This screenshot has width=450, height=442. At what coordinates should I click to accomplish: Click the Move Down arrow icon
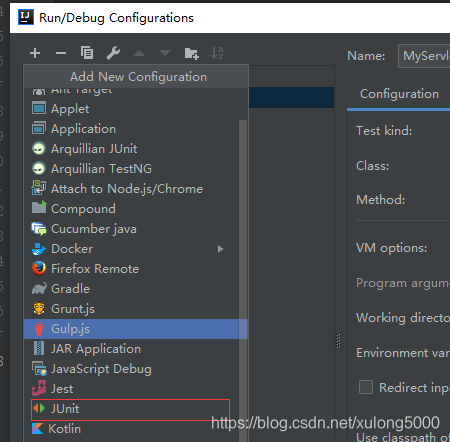click(x=165, y=53)
